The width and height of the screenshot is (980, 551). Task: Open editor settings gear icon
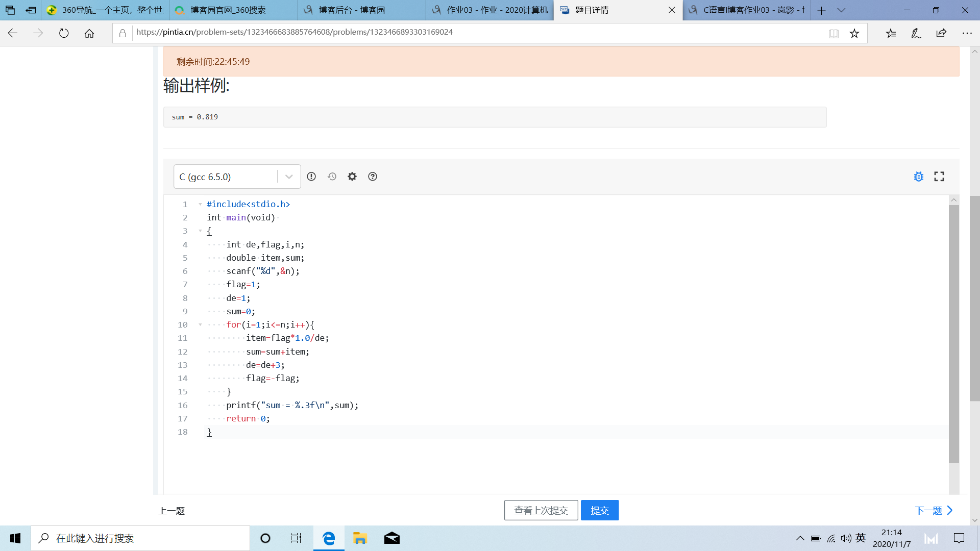click(352, 177)
